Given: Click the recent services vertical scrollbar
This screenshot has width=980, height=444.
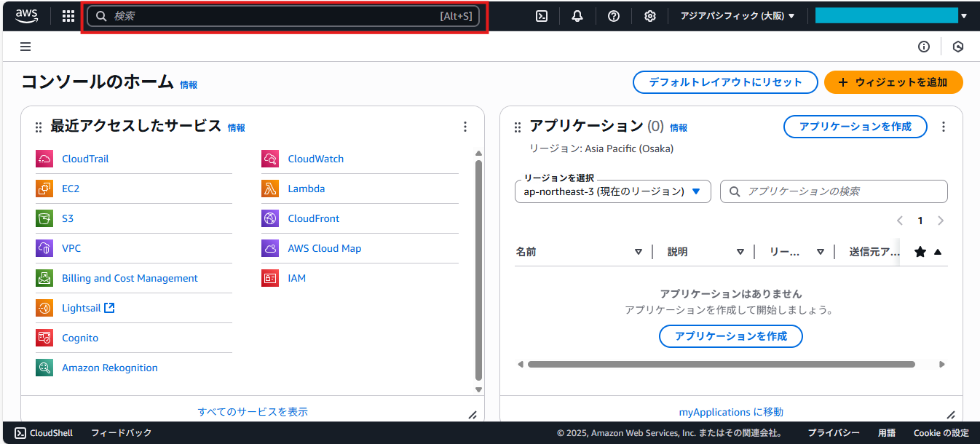Looking at the screenshot, I should [x=478, y=270].
